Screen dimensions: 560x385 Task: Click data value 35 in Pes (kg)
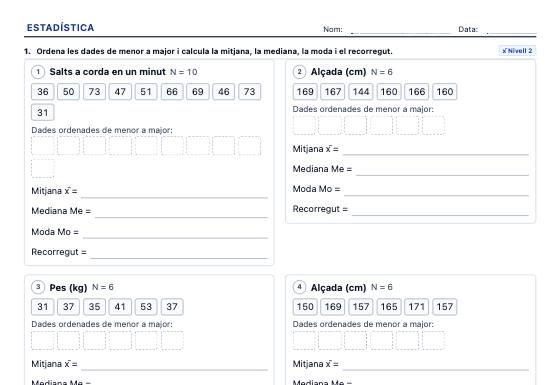pyautogui.click(x=94, y=307)
